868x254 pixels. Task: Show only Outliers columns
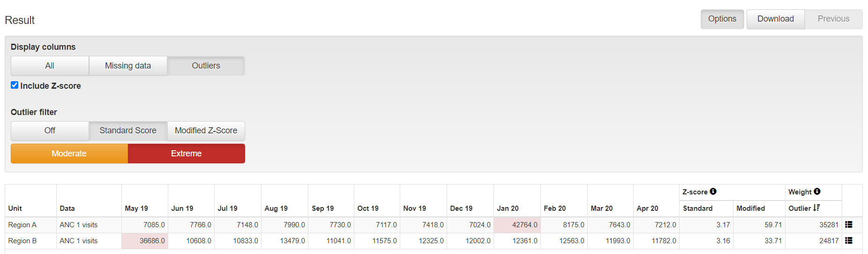206,66
